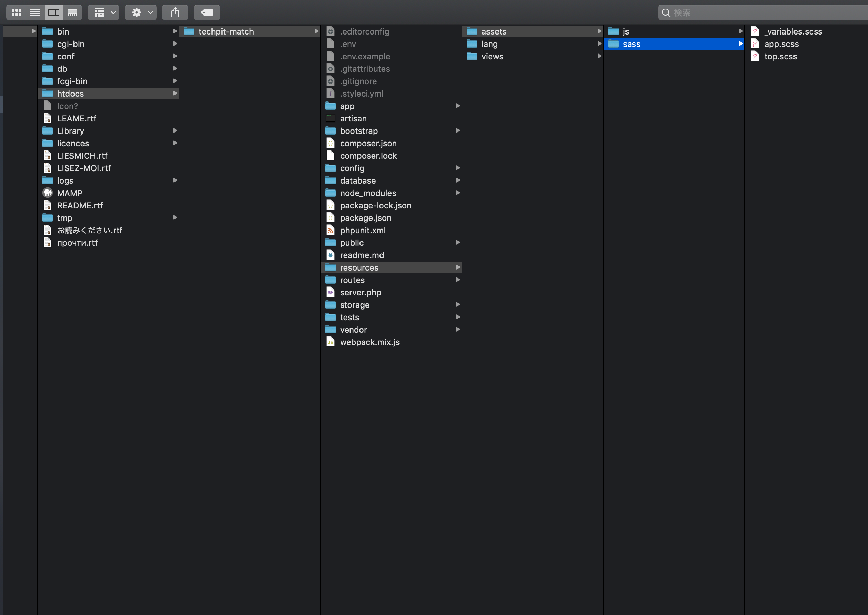The height and width of the screenshot is (615, 868).
Task: Select the tests folder
Action: [x=391, y=317]
